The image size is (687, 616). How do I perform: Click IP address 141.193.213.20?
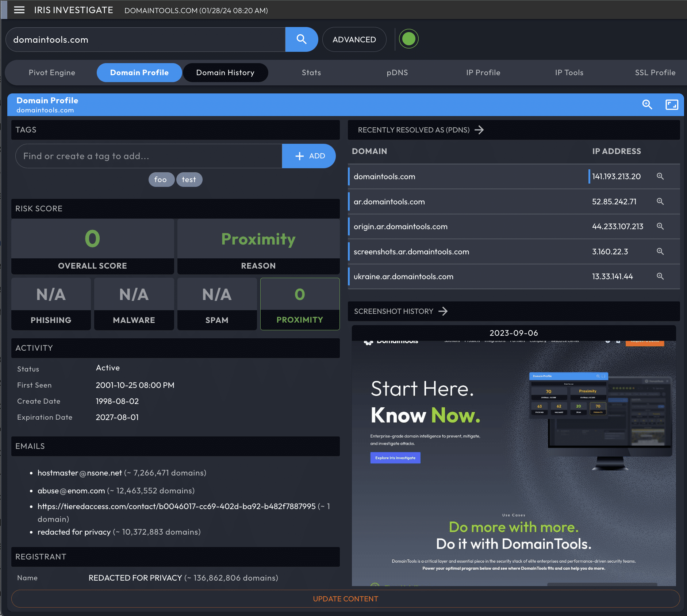click(616, 177)
